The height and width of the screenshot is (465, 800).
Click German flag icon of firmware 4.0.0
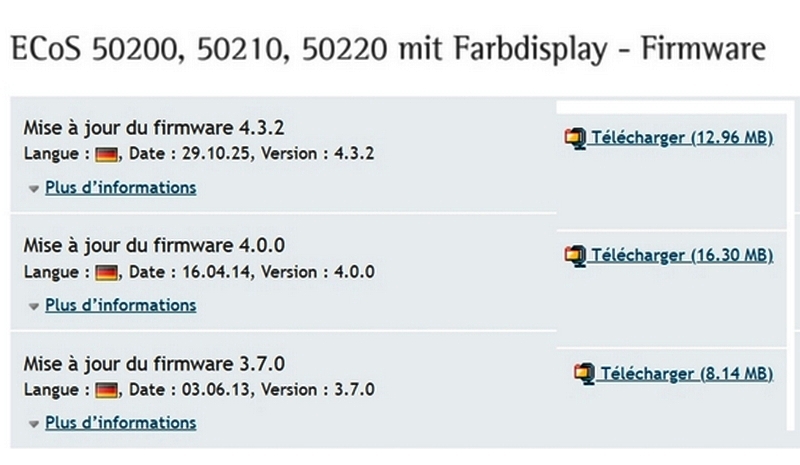pos(107,272)
